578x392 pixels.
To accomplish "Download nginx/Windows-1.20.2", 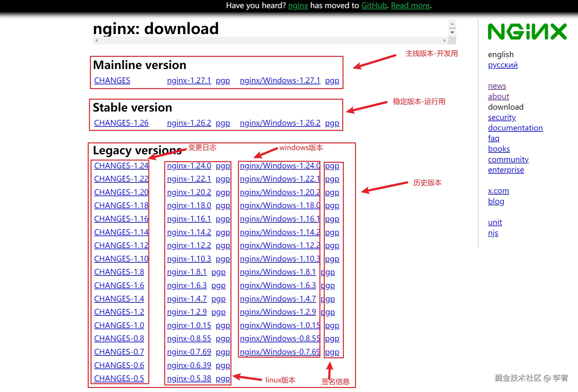I will click(280, 192).
